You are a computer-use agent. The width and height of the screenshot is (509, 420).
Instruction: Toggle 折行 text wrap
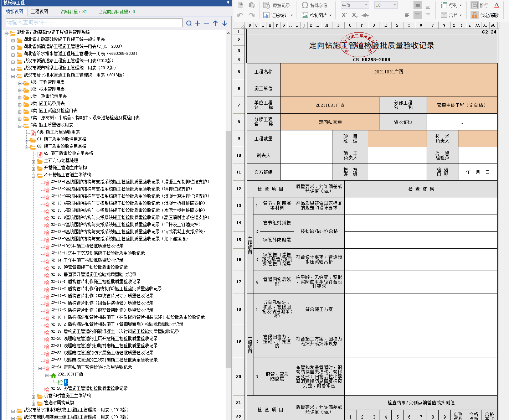pos(479,5)
